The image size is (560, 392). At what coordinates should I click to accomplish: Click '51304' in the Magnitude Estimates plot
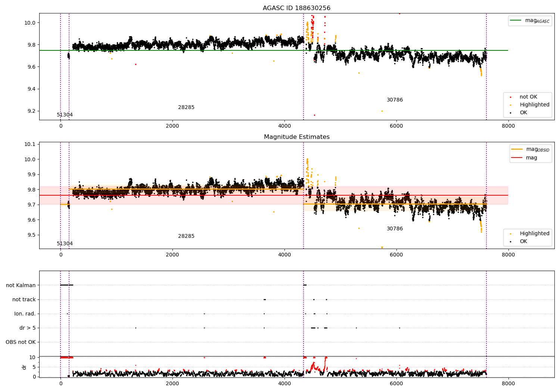tap(65, 244)
